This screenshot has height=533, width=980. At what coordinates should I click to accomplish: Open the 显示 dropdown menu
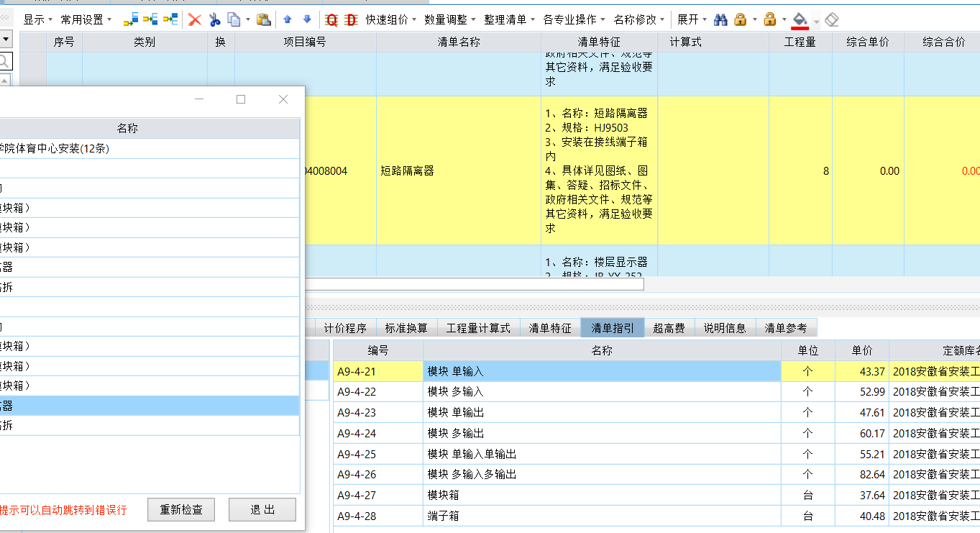37,19
